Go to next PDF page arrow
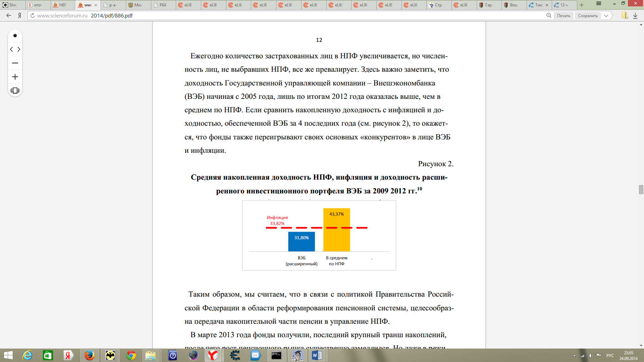The image size is (644, 362). click(x=19, y=49)
